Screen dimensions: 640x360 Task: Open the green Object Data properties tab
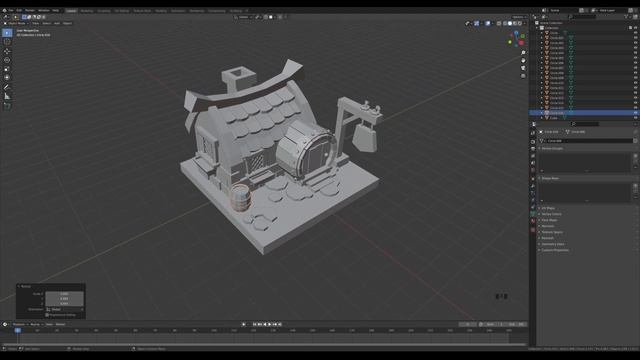click(x=533, y=214)
